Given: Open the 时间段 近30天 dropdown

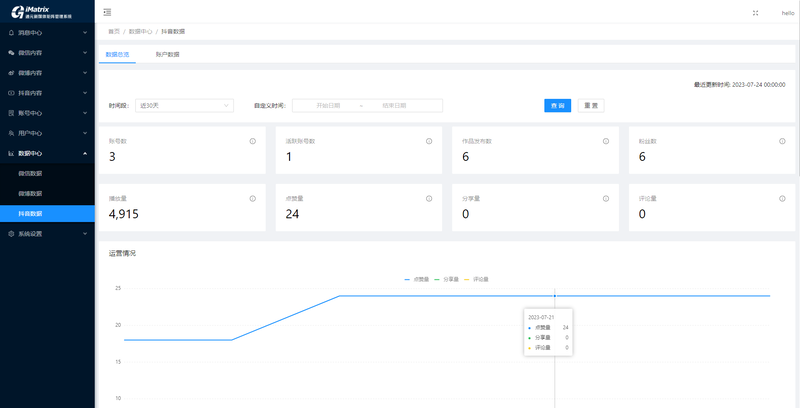Looking at the screenshot, I should tap(184, 105).
